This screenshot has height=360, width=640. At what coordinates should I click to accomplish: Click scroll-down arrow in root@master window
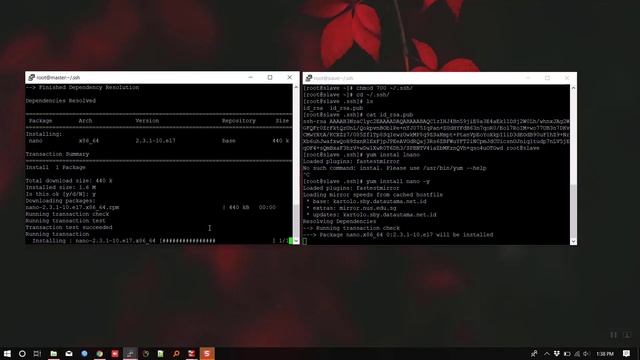(x=296, y=241)
